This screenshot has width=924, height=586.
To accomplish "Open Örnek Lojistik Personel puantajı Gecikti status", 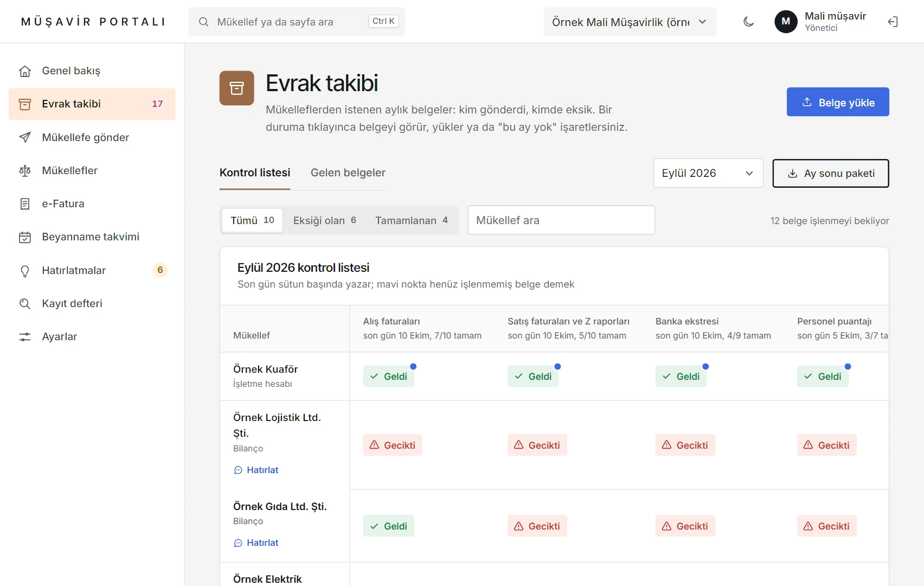I will point(827,445).
